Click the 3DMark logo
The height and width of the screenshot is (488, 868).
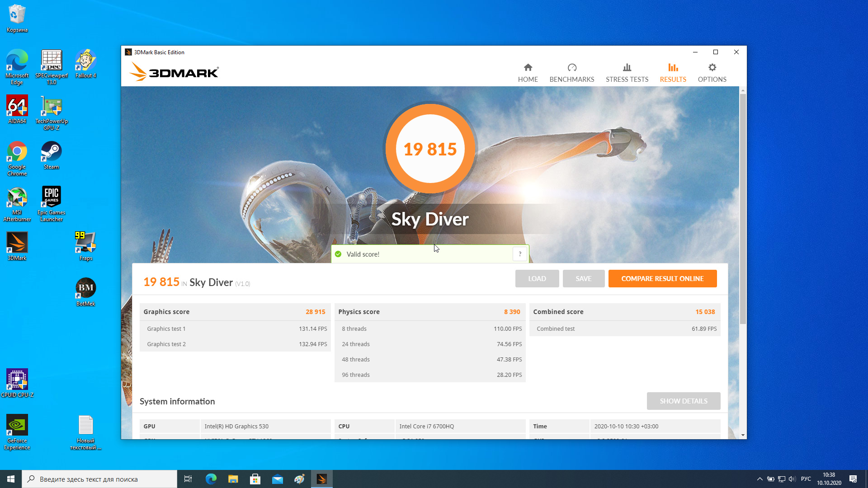174,72
